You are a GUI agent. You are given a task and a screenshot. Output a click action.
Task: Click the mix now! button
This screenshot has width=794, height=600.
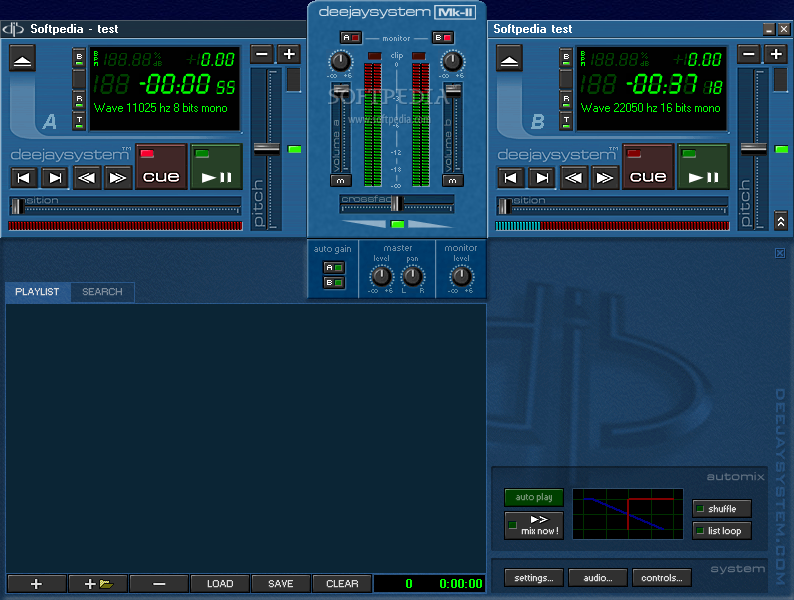point(534,526)
